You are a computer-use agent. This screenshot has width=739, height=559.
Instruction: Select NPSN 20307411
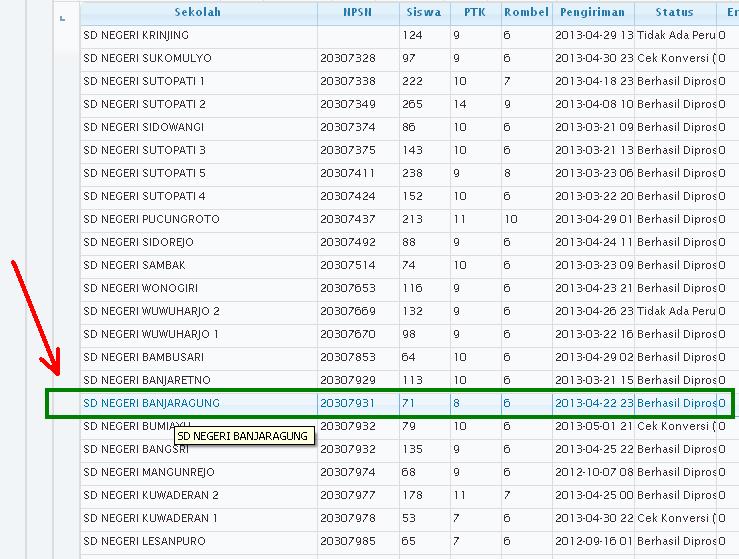tap(348, 174)
